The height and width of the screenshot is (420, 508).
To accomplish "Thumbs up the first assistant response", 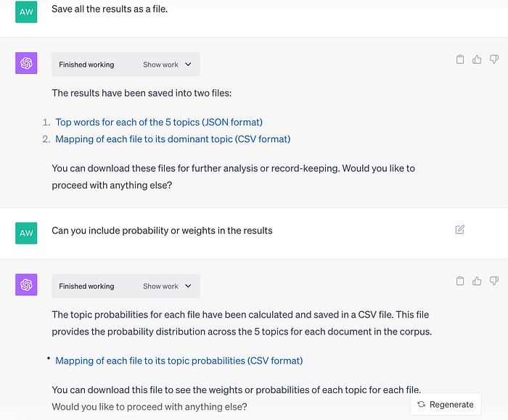I will (477, 59).
